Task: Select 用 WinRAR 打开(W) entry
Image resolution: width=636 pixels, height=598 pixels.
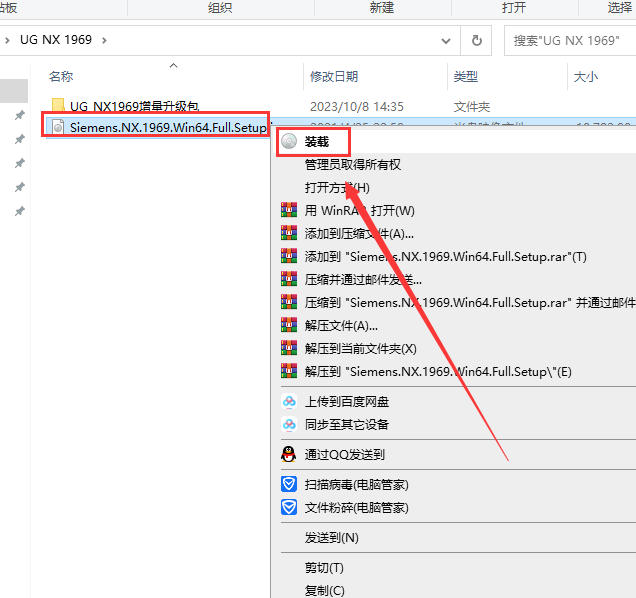Action: pos(359,211)
